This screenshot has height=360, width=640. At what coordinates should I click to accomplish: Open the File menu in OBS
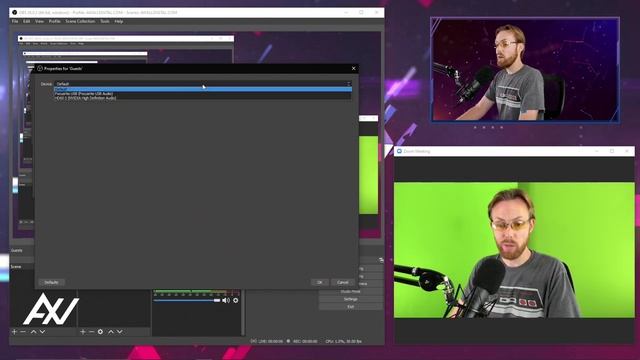pyautogui.click(x=15, y=21)
